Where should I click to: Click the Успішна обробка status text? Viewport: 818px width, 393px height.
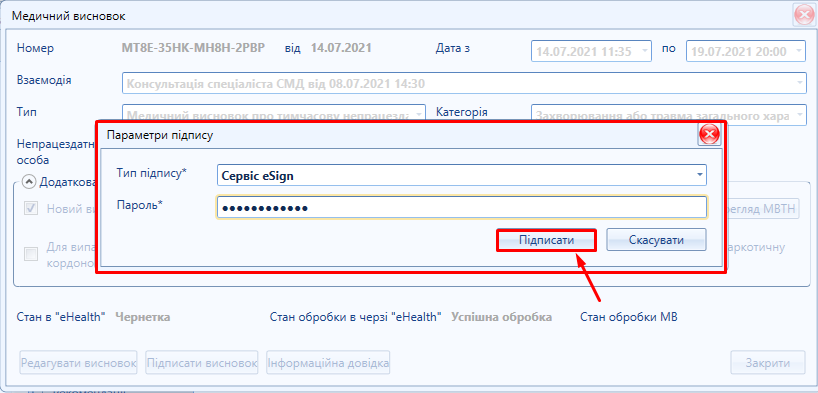point(501,317)
